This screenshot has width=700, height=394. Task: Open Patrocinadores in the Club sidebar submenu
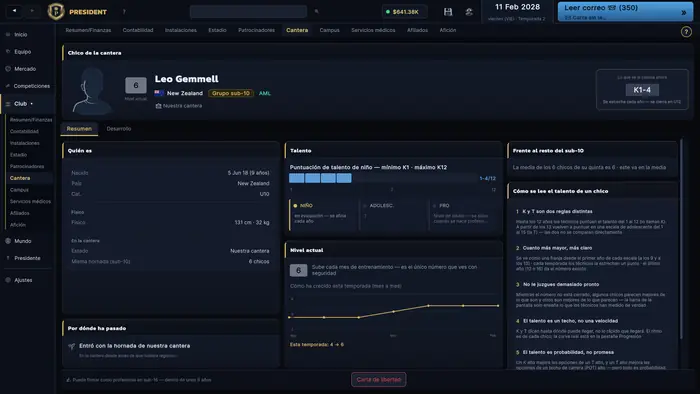(27, 166)
